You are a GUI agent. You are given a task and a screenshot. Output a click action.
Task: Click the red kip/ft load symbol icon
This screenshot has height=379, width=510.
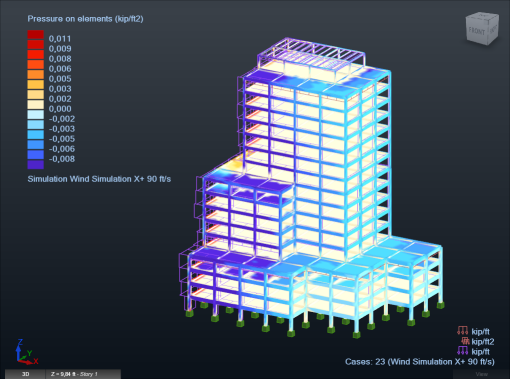pos(463,331)
